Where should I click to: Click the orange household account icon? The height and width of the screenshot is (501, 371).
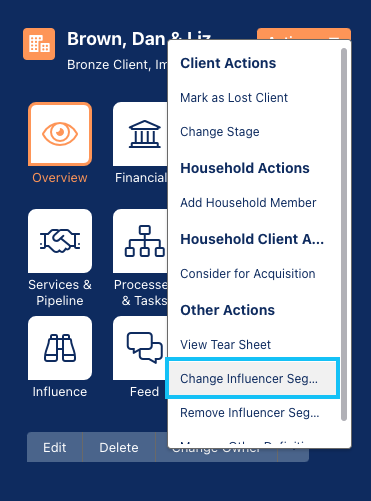click(x=39, y=44)
